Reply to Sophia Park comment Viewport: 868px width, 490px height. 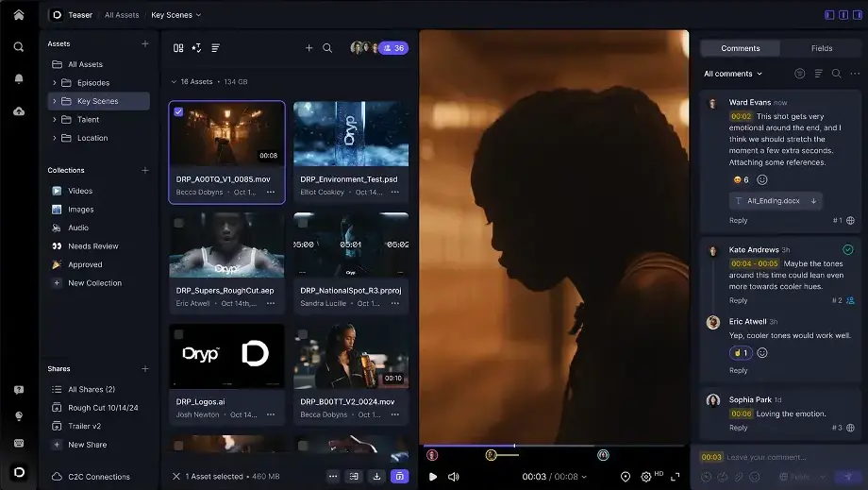coord(738,428)
